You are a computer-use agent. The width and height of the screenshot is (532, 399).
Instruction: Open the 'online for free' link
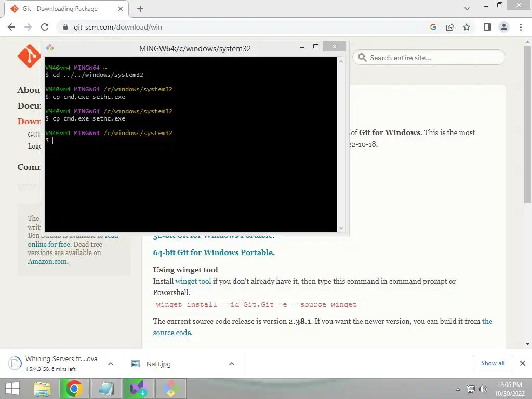tap(49, 244)
